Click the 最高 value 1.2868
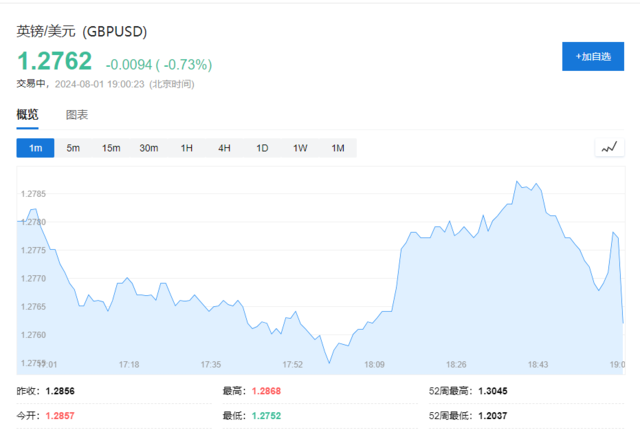 [x=266, y=392]
